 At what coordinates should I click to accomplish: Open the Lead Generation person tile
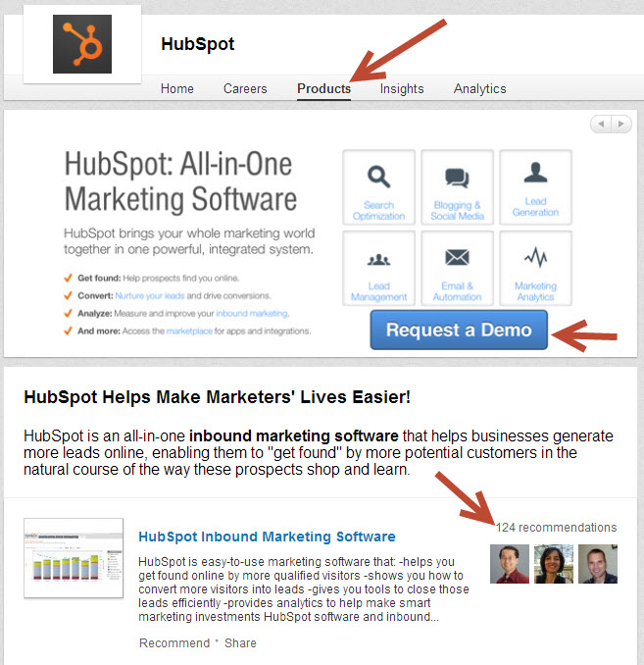point(535,187)
